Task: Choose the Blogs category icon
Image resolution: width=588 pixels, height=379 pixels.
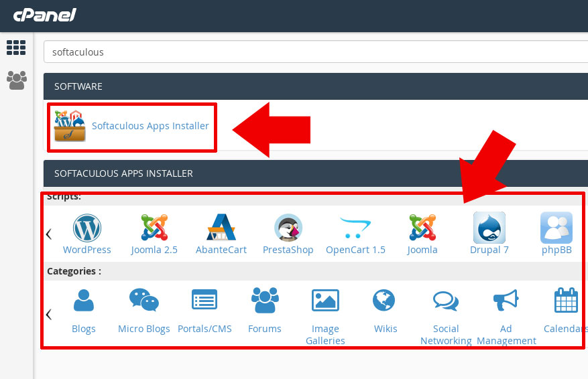Action: [x=84, y=301]
